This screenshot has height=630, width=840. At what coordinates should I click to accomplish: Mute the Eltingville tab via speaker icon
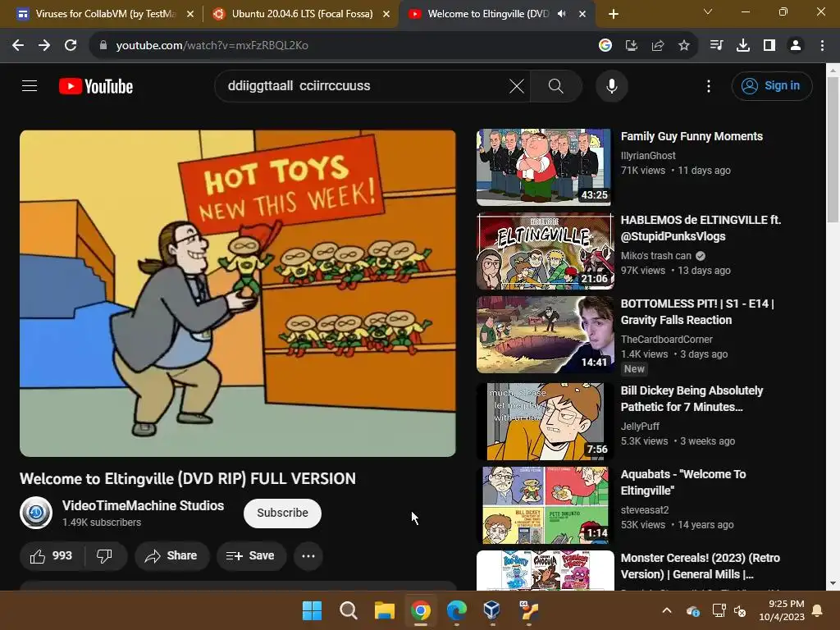tap(561, 14)
